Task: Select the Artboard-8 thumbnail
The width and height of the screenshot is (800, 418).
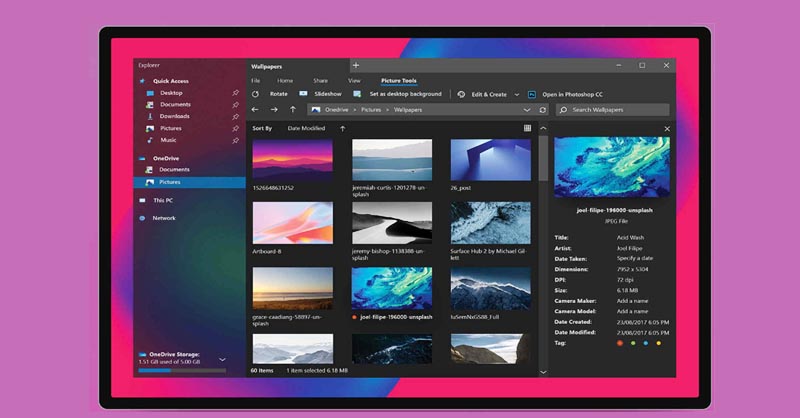Action: click(x=293, y=223)
